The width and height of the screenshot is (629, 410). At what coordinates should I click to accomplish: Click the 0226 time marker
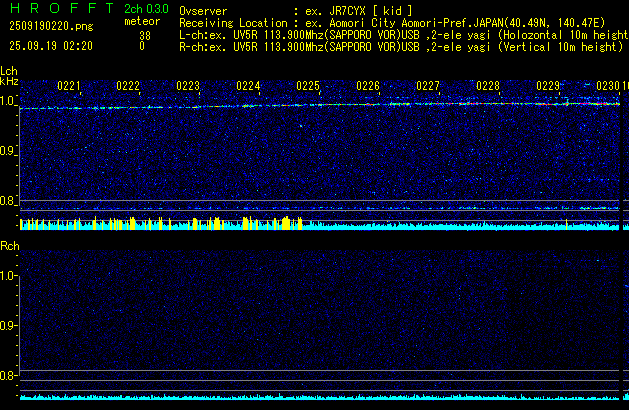(x=368, y=86)
